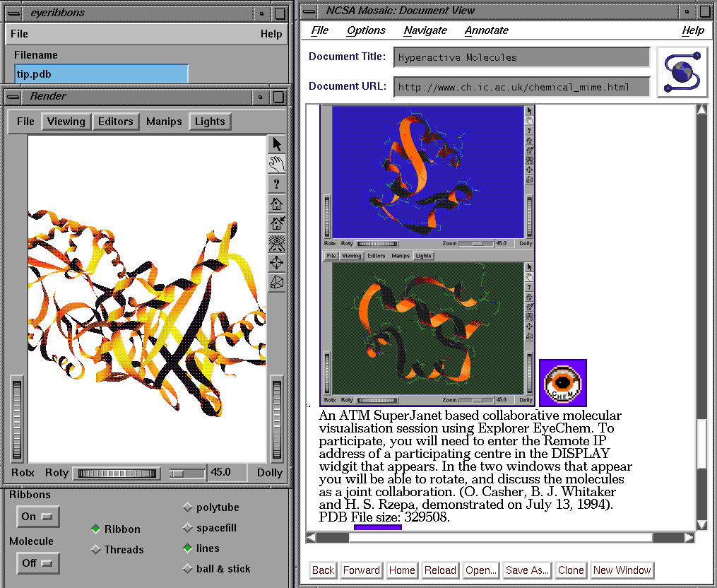Viewport: 717px width, 588px height.
Task: Open the Viewing menu in Render
Action: coord(66,122)
